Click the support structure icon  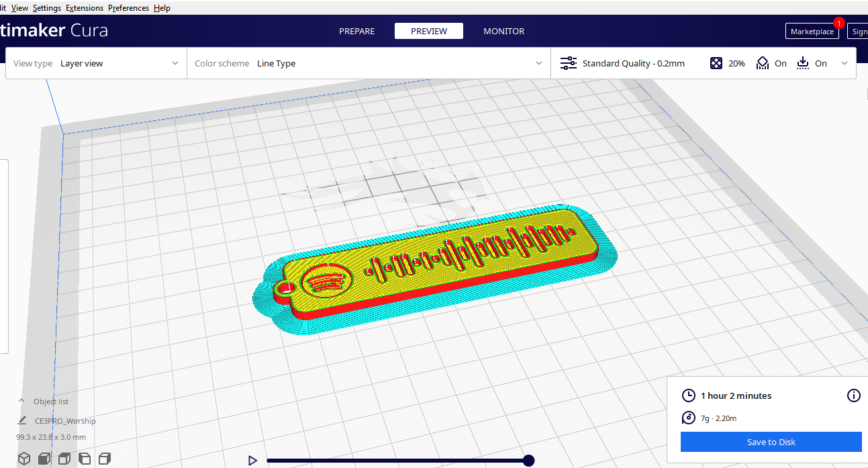pos(762,62)
